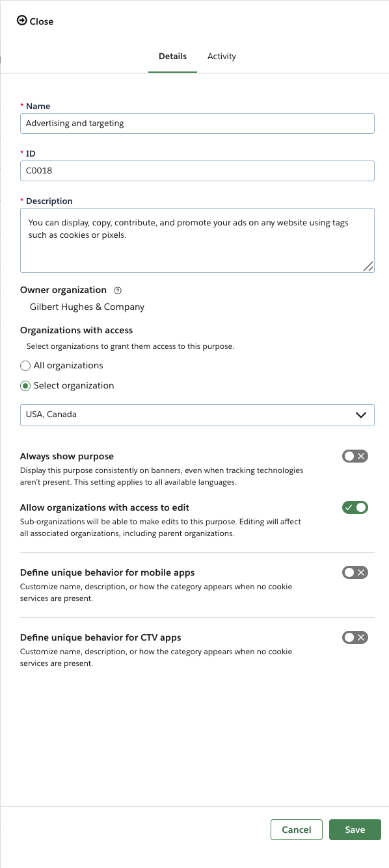The image size is (389, 868).
Task: Click the Save button
Action: coord(355,830)
